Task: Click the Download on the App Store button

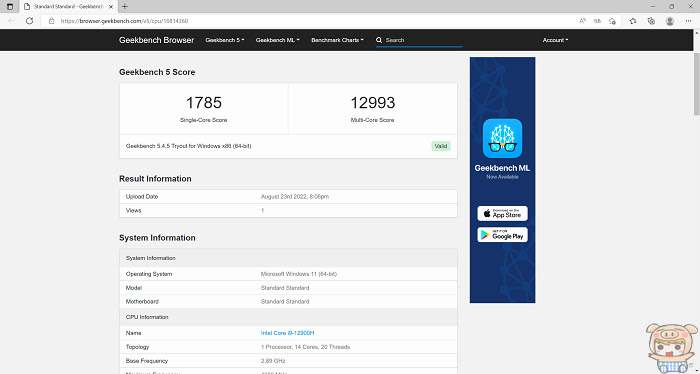Action: 502,213
